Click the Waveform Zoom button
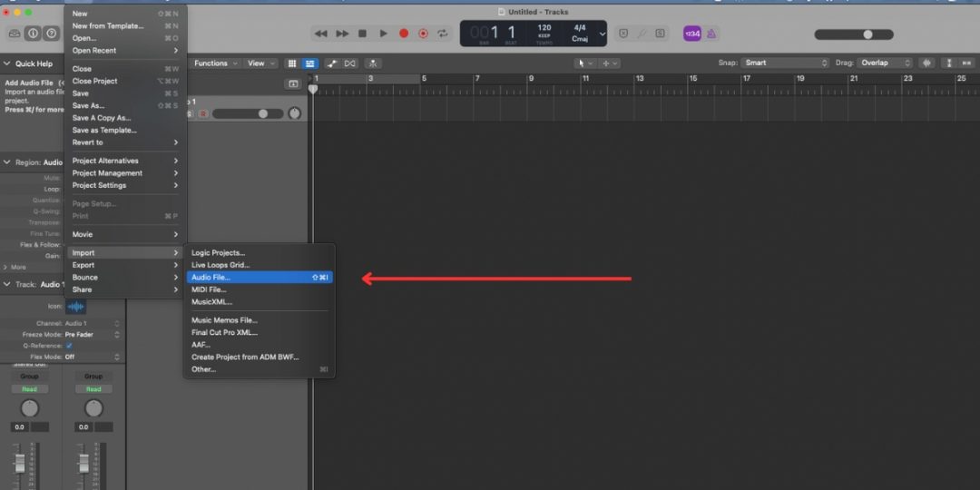 [926, 64]
